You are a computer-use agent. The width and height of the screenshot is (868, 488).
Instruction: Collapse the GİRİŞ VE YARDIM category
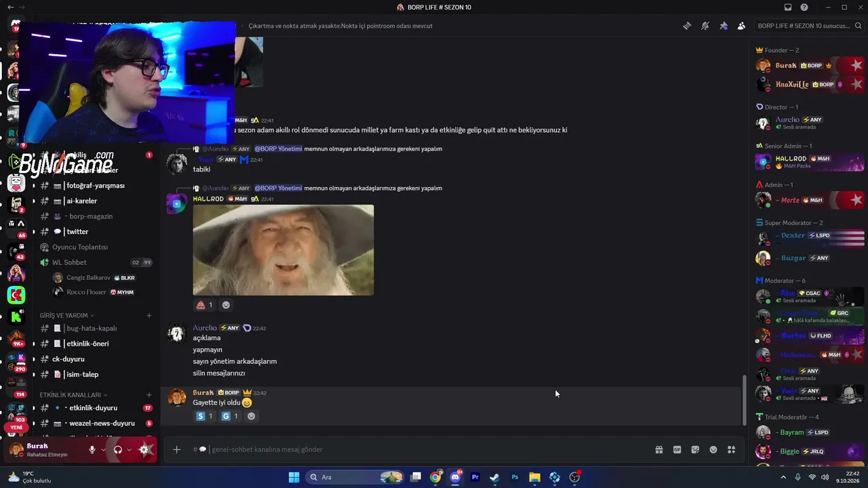[67, 315]
